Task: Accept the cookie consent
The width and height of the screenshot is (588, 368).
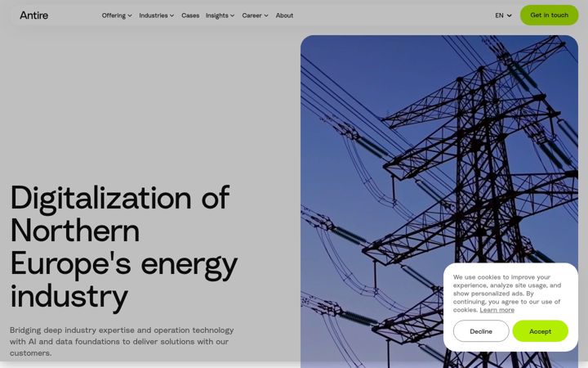Action: point(540,331)
